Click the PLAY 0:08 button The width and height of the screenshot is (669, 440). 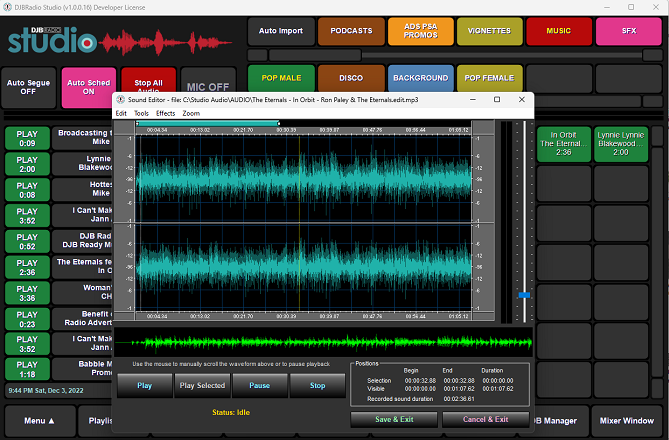[27, 190]
